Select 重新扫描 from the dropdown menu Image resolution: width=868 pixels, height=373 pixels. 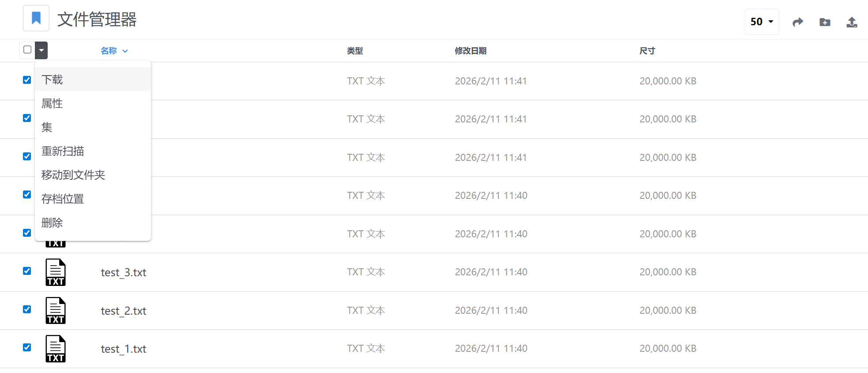tap(63, 151)
